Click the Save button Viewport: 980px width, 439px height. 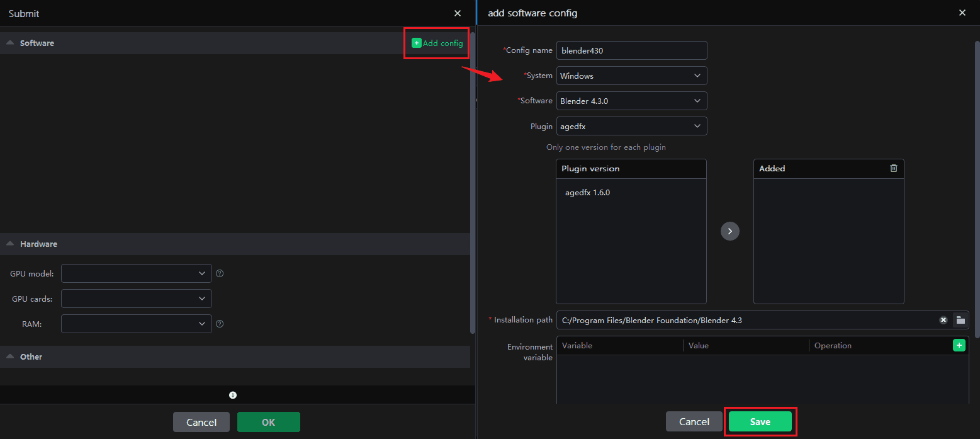pos(760,422)
